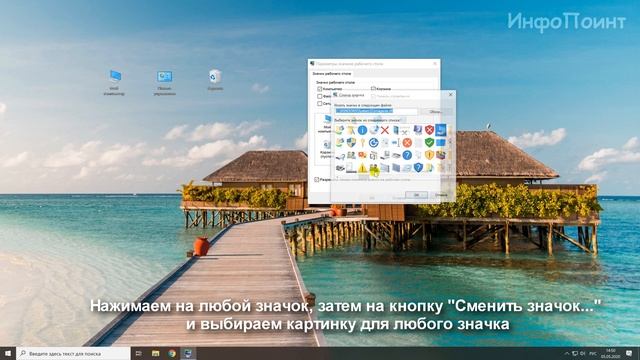Show hidden tray icons chevron
The image size is (640, 360).
pyautogui.click(x=567, y=353)
